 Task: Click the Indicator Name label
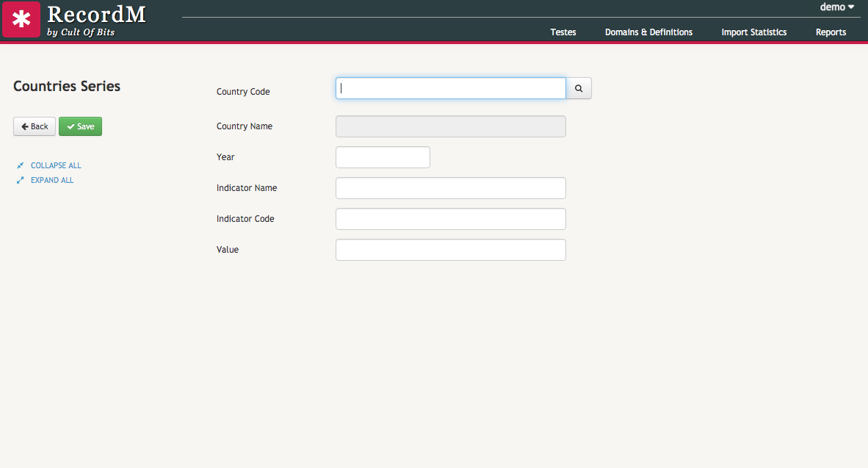pyautogui.click(x=246, y=188)
